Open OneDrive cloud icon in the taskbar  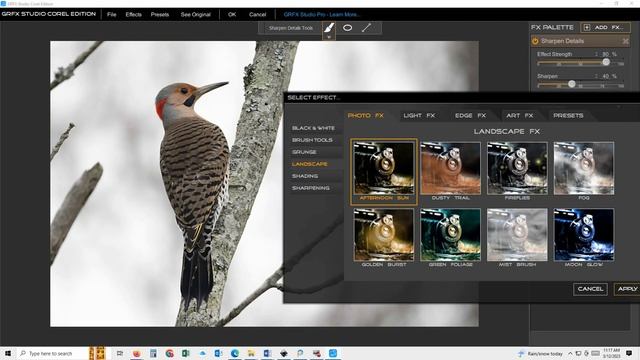[x=202, y=353]
